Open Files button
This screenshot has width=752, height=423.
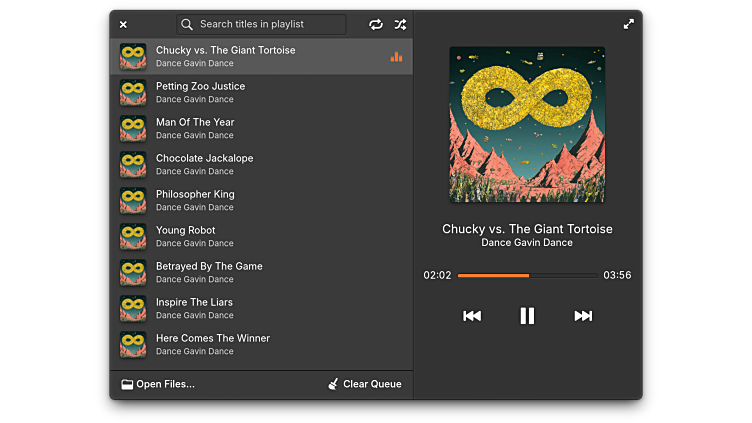[158, 384]
